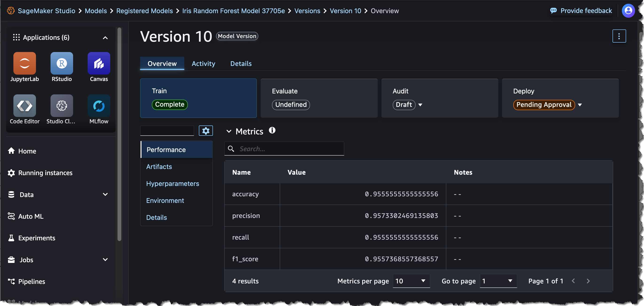This screenshot has width=644, height=306.
Task: Launch the Code Editor application icon
Action: 24,106
